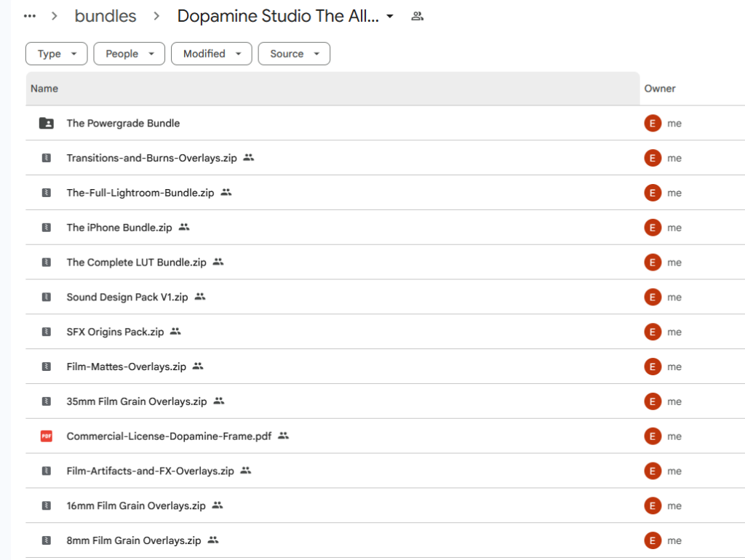Click owner avatar in 8mm Film Grain Overlays.zip row
This screenshot has width=745, height=560.
pos(653,540)
